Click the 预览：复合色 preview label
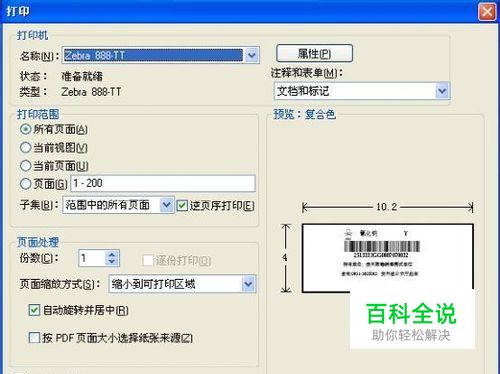The height and width of the screenshot is (374, 500). 304,114
